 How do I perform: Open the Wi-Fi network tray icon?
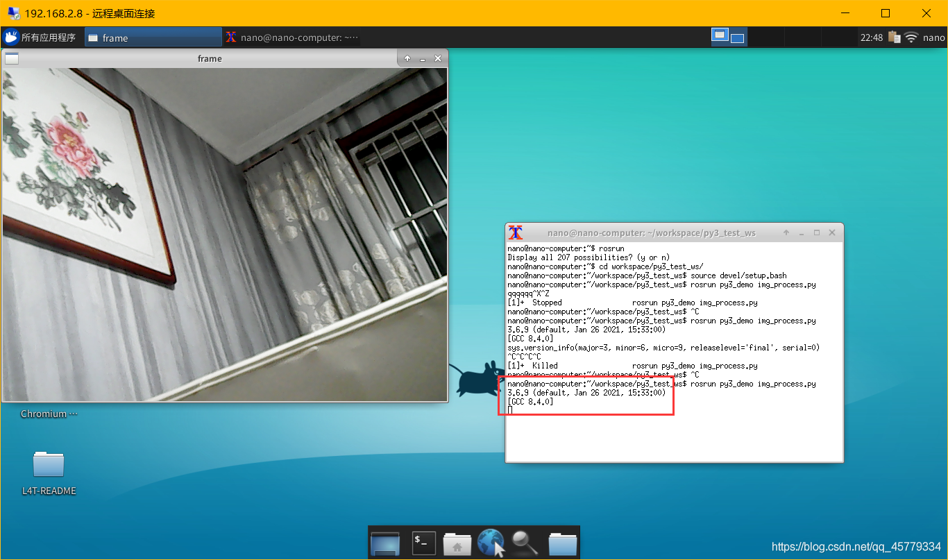(x=911, y=37)
